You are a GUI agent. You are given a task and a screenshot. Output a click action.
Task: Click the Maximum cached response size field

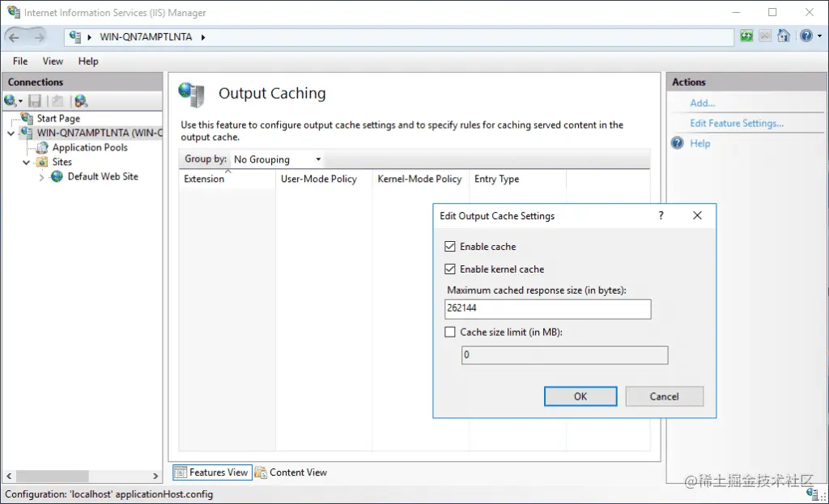tap(548, 309)
